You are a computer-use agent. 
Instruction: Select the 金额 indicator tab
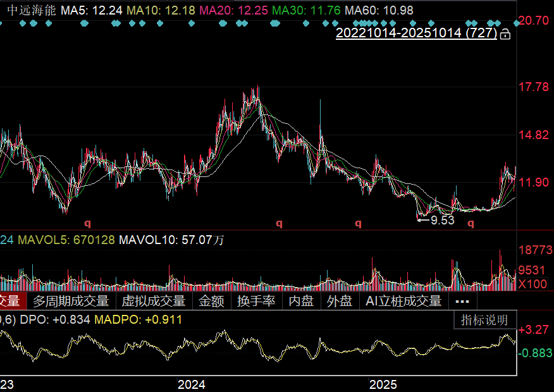tap(211, 302)
